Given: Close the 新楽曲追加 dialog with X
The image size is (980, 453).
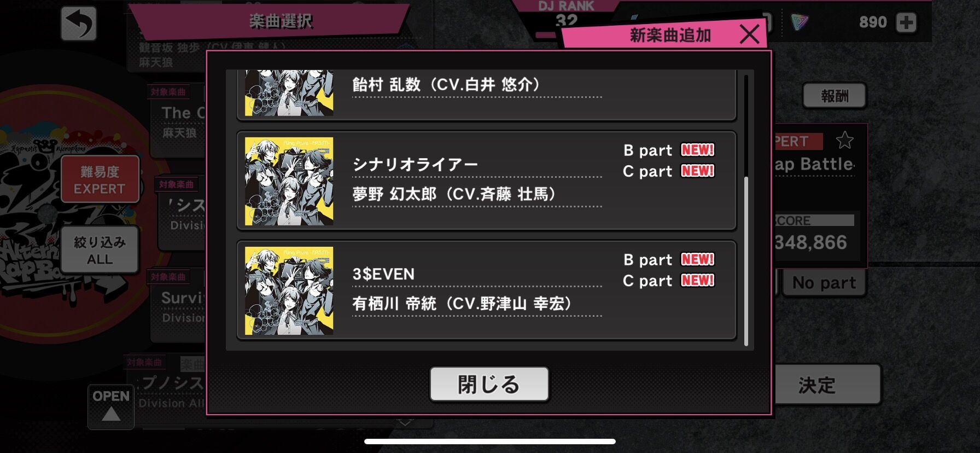Looking at the screenshot, I should pyautogui.click(x=749, y=34).
